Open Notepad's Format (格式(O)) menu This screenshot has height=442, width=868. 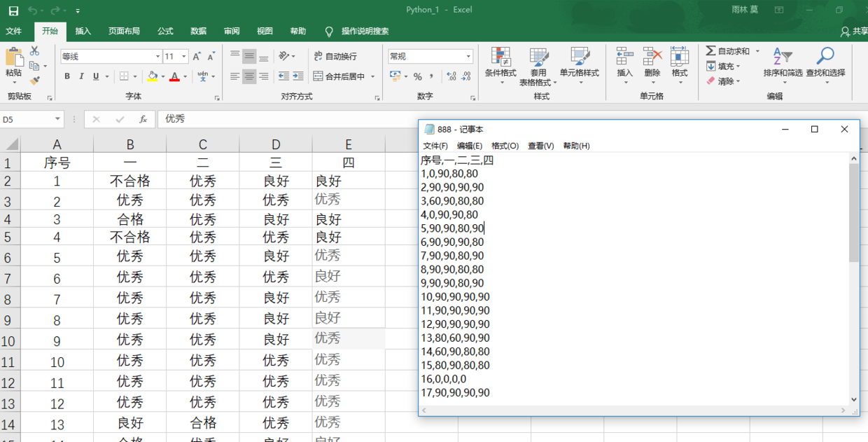505,146
